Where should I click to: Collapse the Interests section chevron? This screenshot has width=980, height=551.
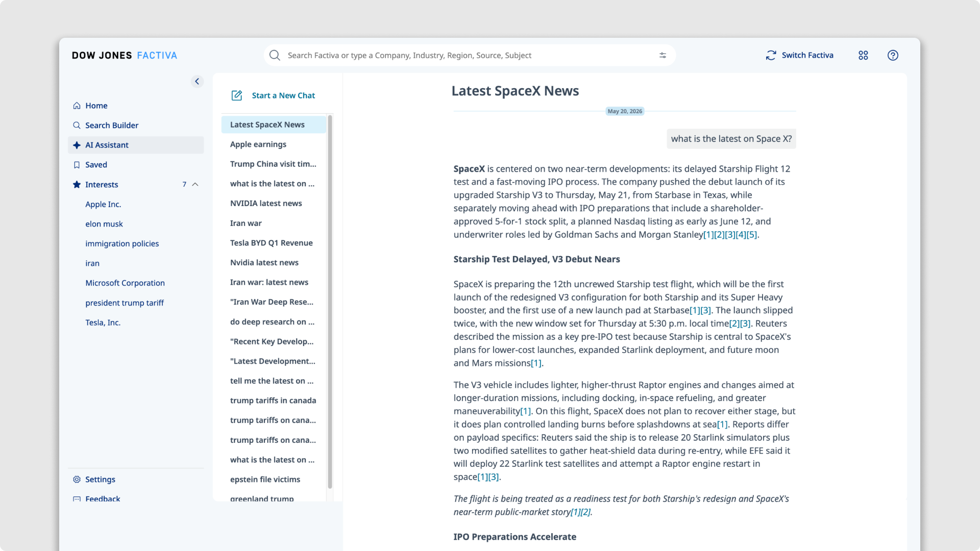[195, 185]
